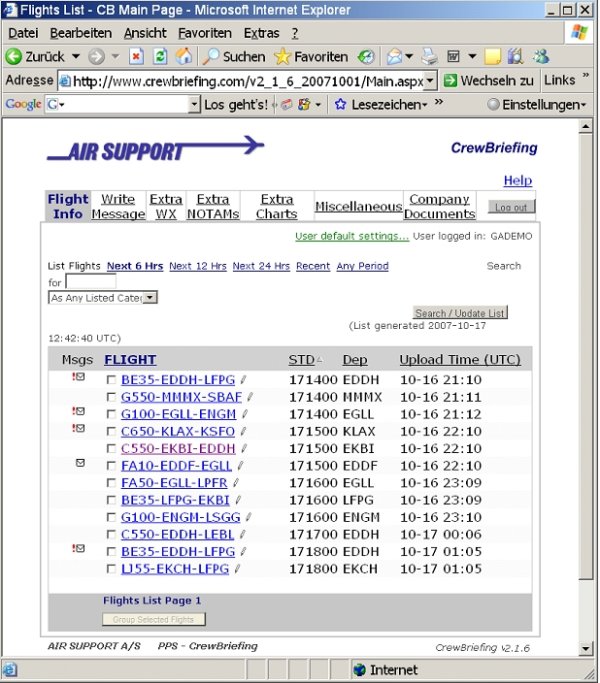Image resolution: width=600 pixels, height=683 pixels.
Task: Click the Zurück back arrow icon
Action: point(14,57)
